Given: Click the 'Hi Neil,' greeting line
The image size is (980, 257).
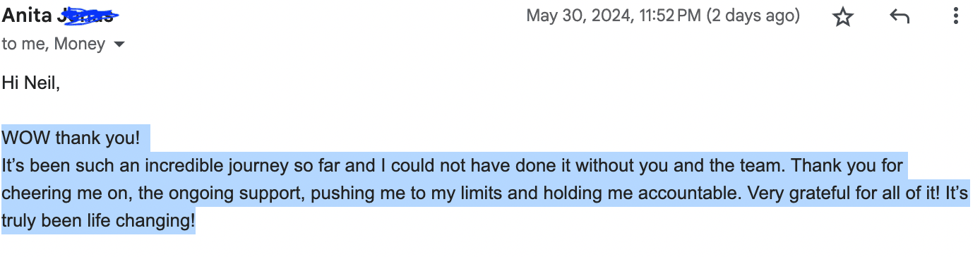Looking at the screenshot, I should point(31,83).
